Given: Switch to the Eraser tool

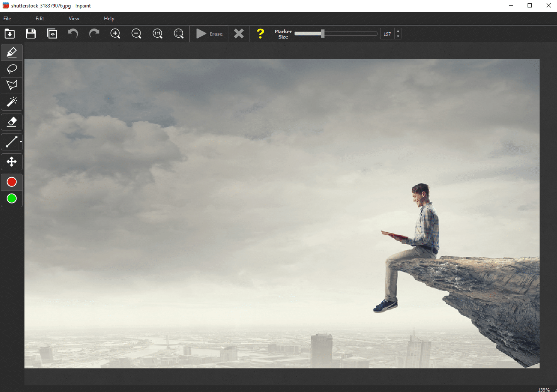Looking at the screenshot, I should (x=11, y=122).
